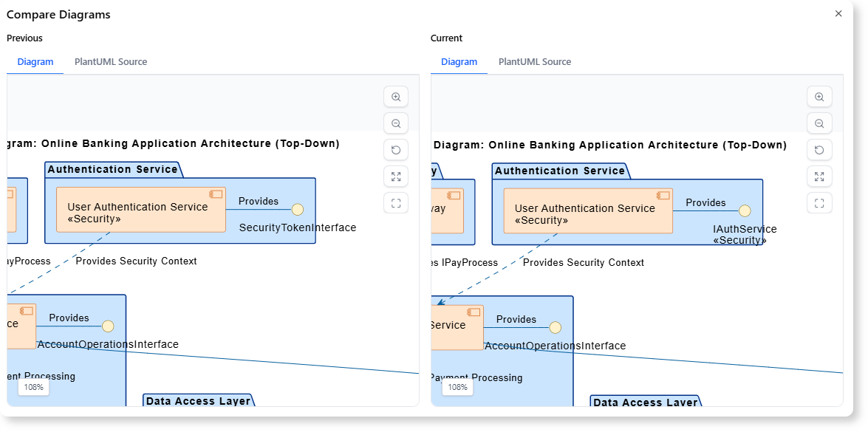Screen dimensions: 868x435
Task: Reset the Current diagram view
Action: [819, 150]
